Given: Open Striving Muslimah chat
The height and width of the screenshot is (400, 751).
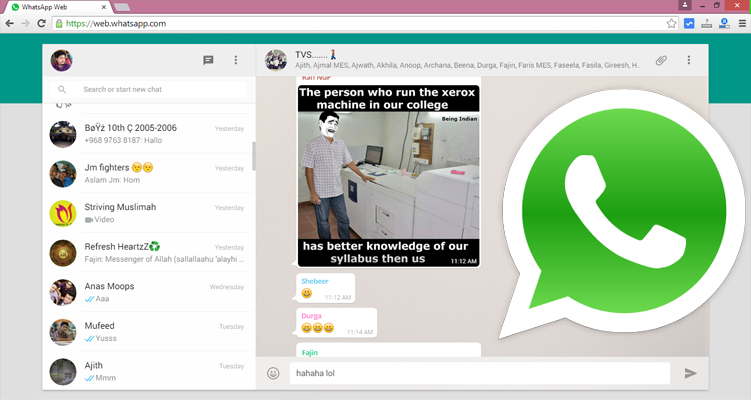Looking at the screenshot, I should coord(148,213).
